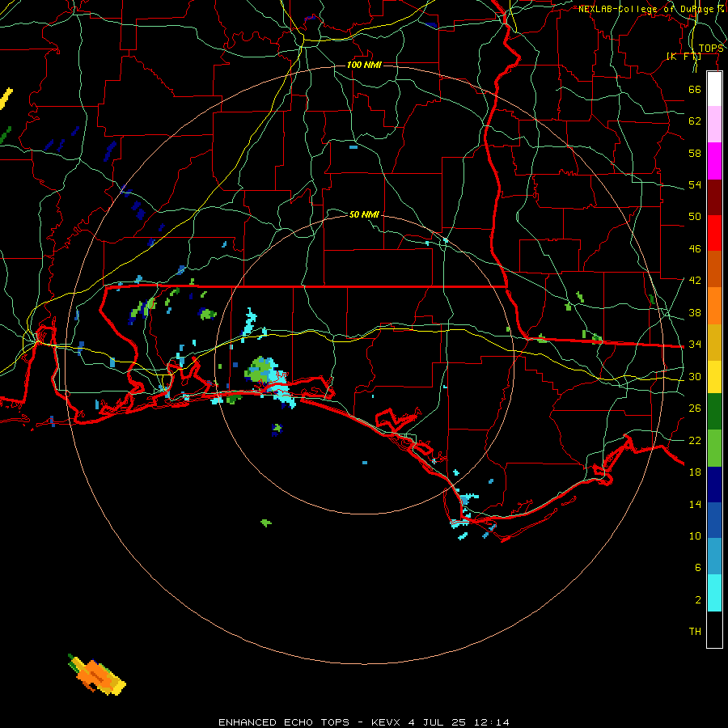Image resolution: width=728 pixels, height=728 pixels.
Task: Click the "4 JUL 25" date text
Action: [x=437, y=722]
